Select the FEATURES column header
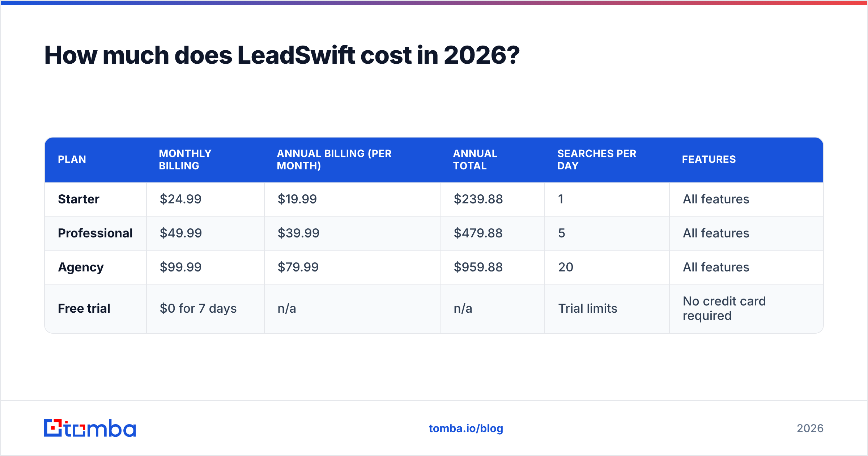 point(709,159)
